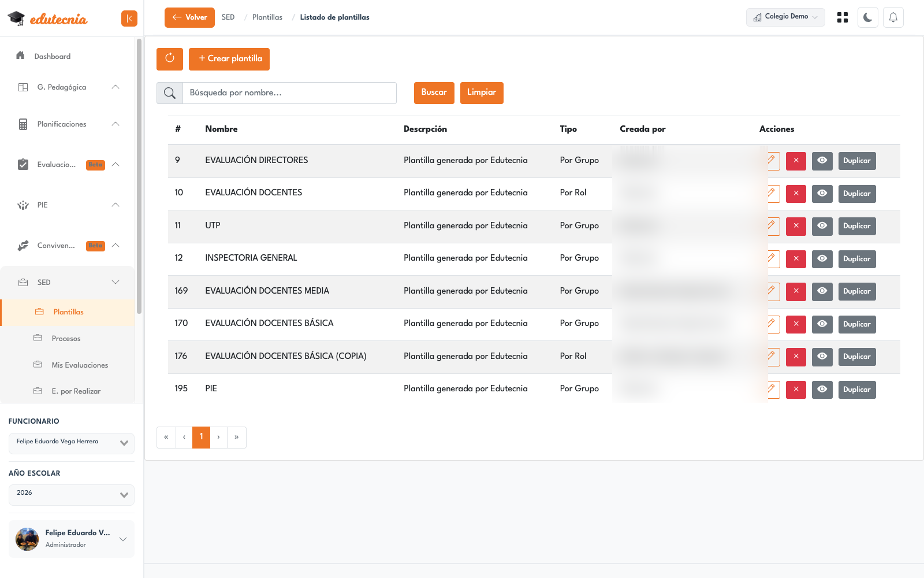Viewport: 924px width, 578px height.
Task: Select page 1 in pagination
Action: point(201,438)
